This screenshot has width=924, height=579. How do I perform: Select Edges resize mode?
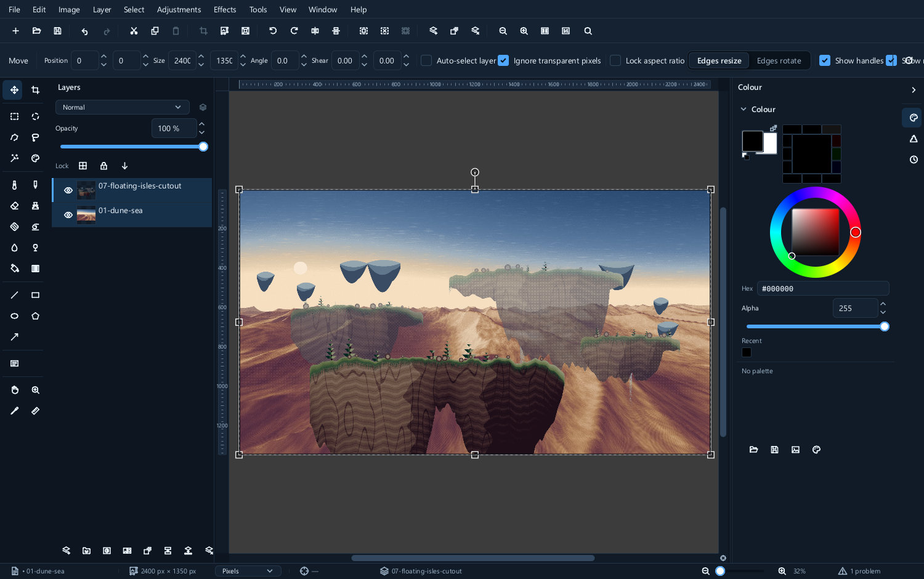[x=719, y=60]
